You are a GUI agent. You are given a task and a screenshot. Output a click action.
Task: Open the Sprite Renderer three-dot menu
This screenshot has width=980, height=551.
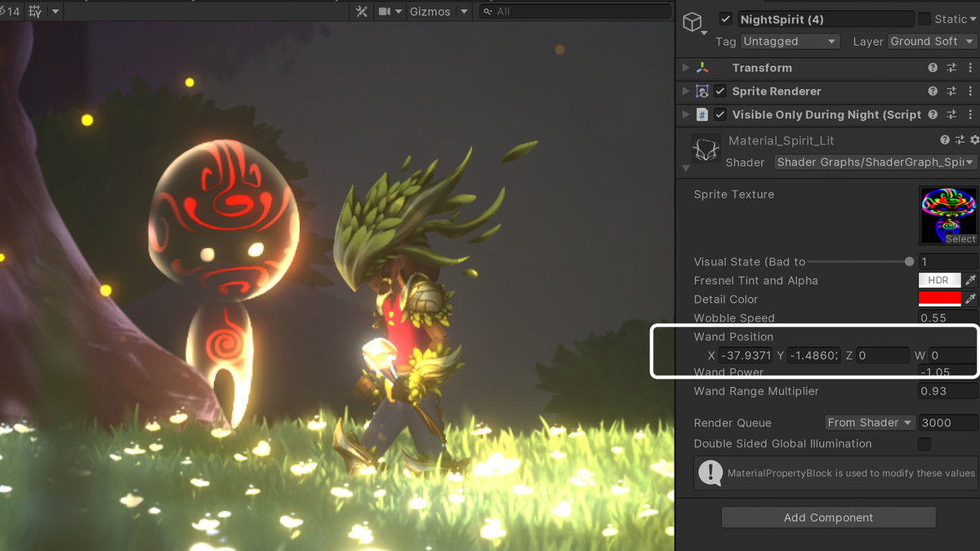tap(970, 91)
